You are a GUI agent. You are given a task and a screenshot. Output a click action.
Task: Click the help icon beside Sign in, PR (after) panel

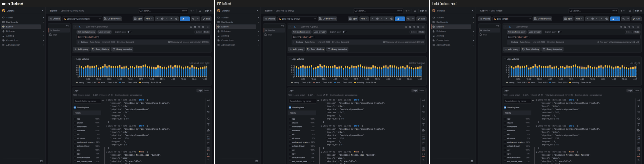pos(415,11)
